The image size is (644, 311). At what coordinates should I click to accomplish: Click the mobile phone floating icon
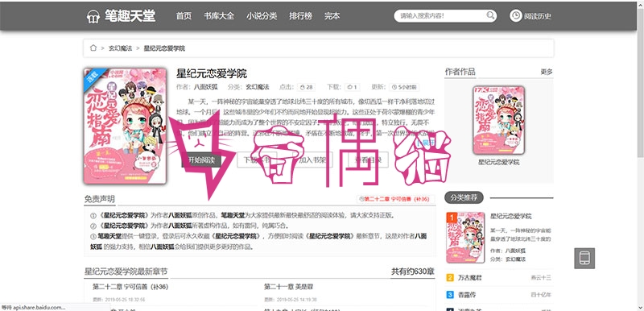coord(584,259)
